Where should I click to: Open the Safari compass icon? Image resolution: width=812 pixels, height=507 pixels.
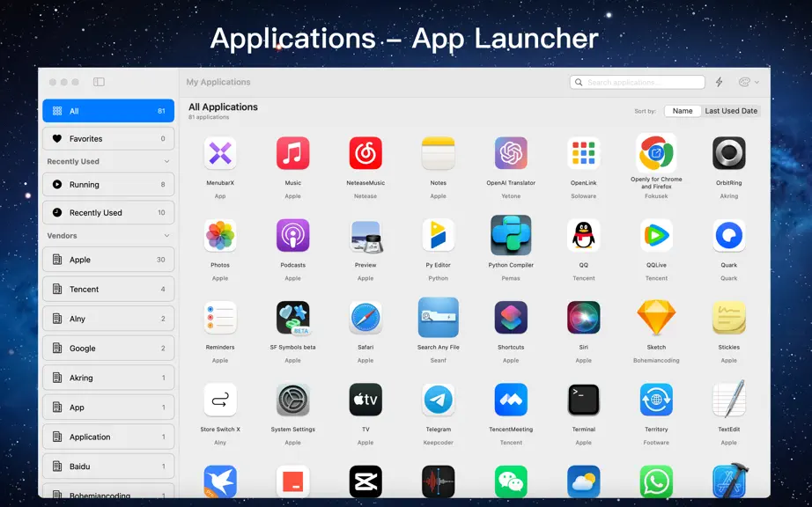[365, 318]
